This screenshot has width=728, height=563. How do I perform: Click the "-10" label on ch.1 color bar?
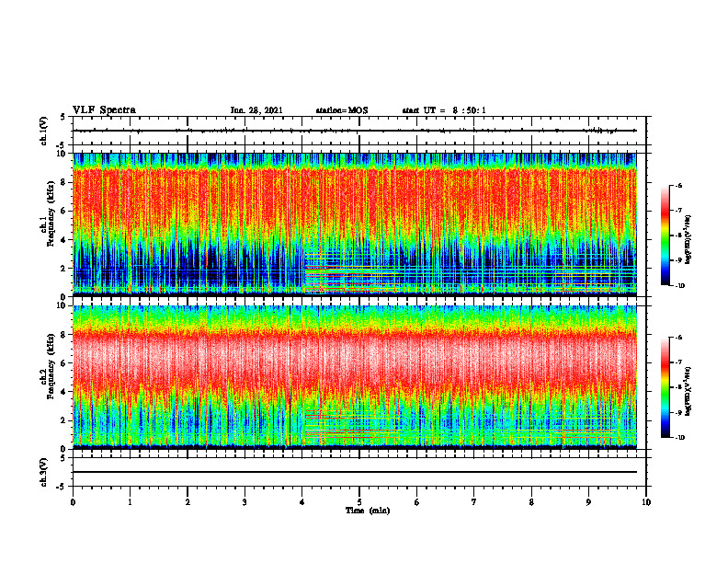[x=680, y=286]
